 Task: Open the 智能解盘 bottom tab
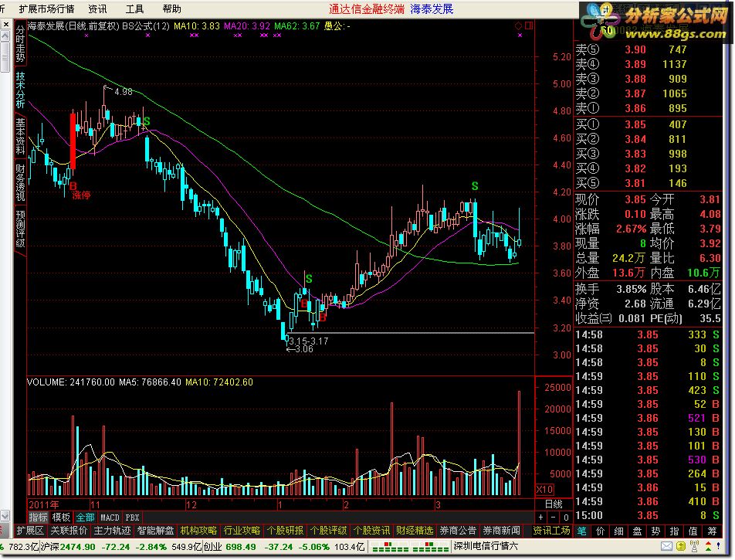[x=156, y=531]
